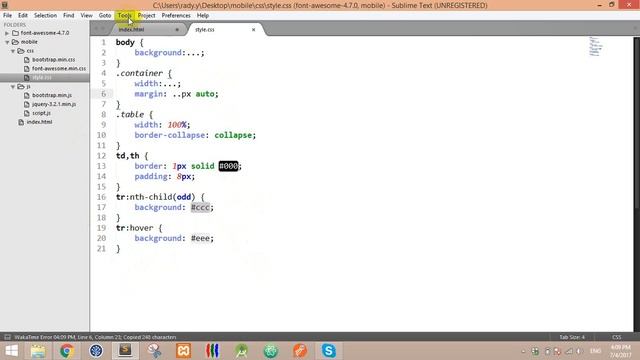
Task: Click the #000 color value on line 13
Action: pos(229,166)
